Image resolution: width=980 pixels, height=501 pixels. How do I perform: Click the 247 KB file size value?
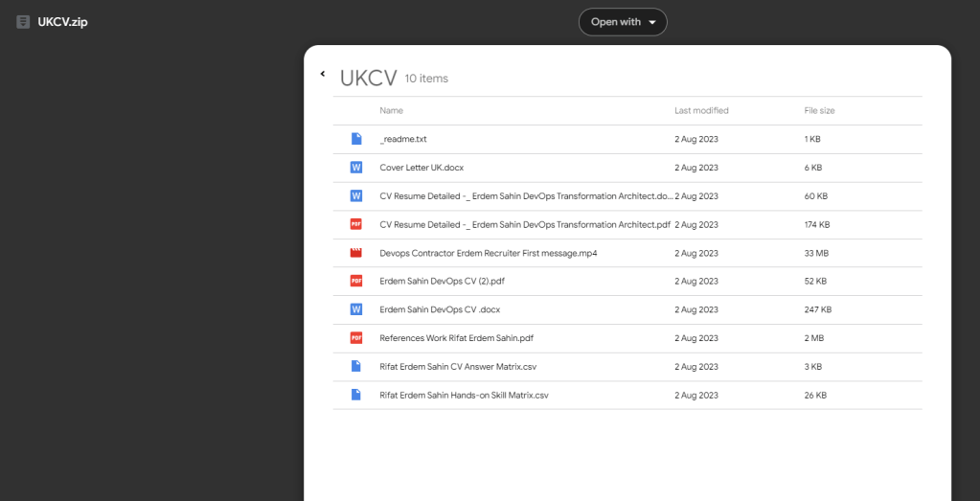pyautogui.click(x=817, y=309)
